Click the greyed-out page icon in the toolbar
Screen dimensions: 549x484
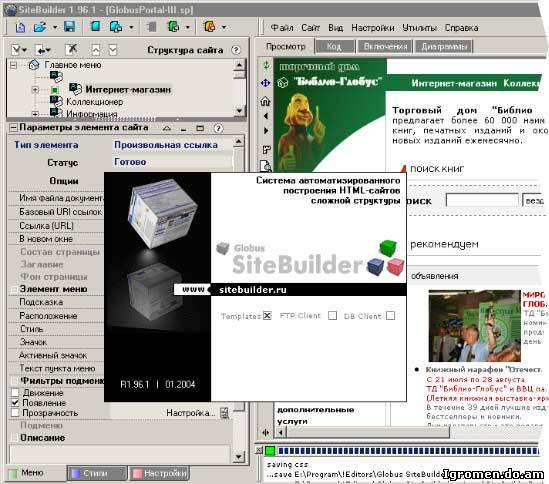pyautogui.click(x=152, y=27)
